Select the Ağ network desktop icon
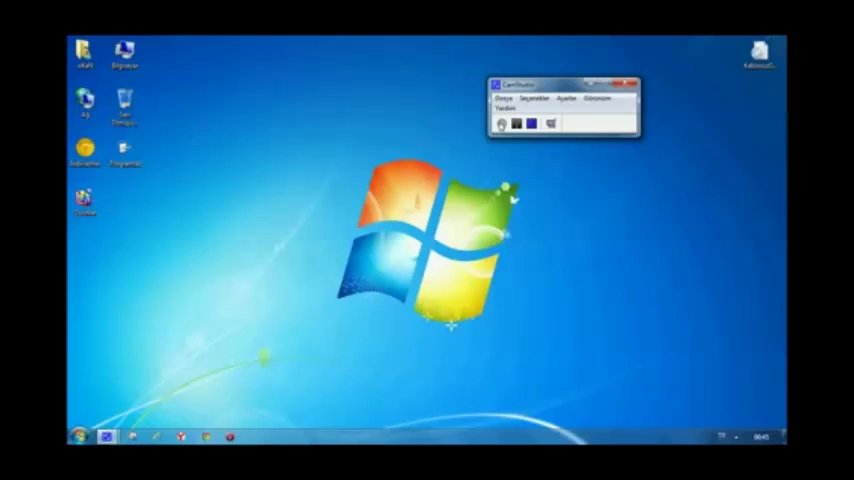The width and height of the screenshot is (854, 480). (85, 103)
